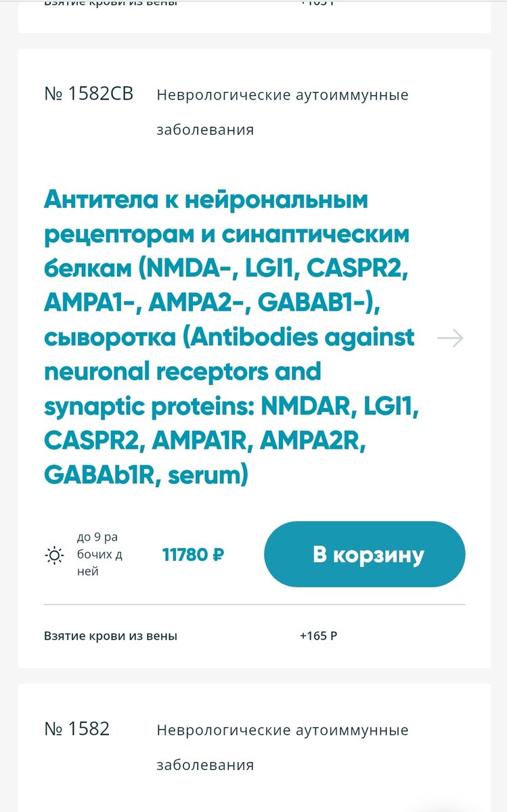Click «заболевания» under the «№ 1582» category label
The image size is (507, 812).
[205, 765]
